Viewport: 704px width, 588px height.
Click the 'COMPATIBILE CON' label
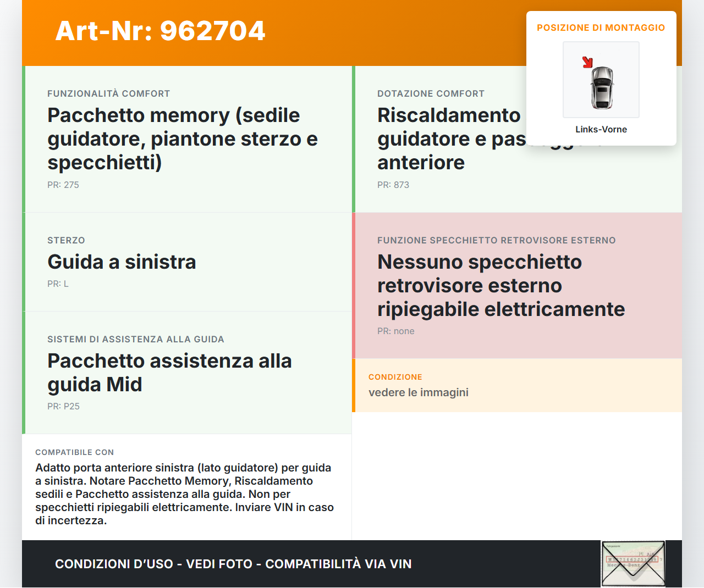tap(75, 452)
